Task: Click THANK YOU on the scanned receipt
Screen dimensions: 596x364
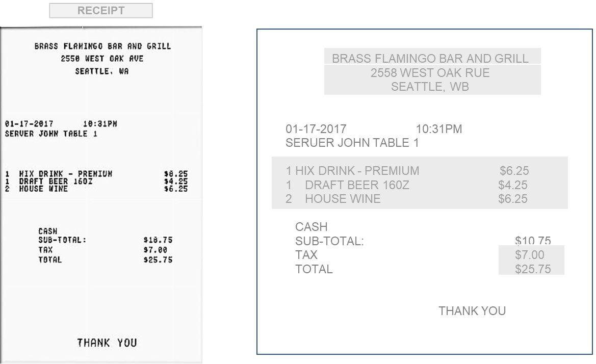Action: tap(107, 343)
